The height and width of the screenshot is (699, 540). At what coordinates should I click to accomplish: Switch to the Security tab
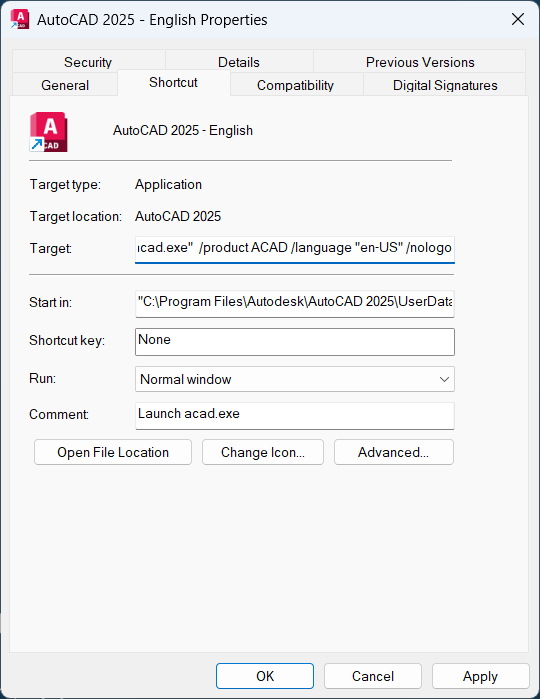[88, 62]
